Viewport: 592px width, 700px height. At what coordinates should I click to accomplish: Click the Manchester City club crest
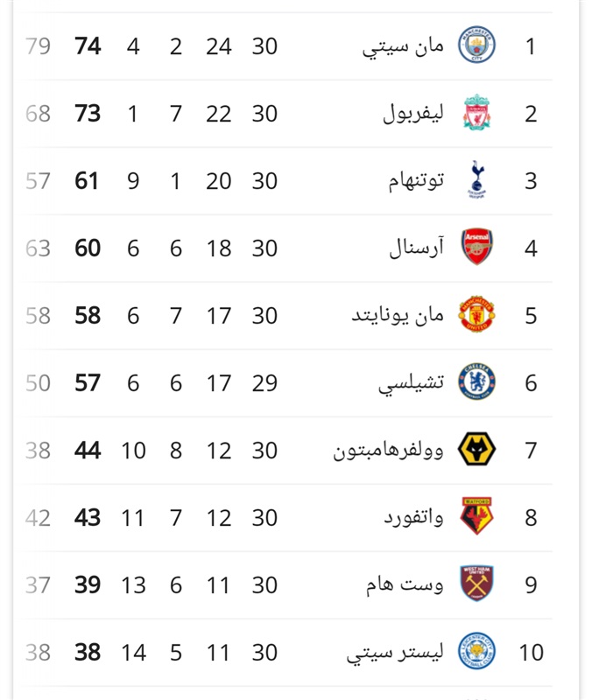476,45
